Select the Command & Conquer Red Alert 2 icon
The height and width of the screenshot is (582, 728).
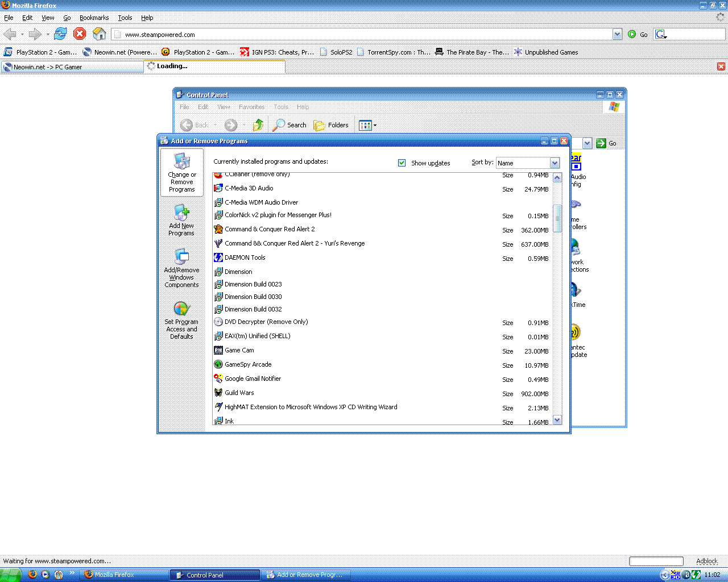click(x=218, y=229)
